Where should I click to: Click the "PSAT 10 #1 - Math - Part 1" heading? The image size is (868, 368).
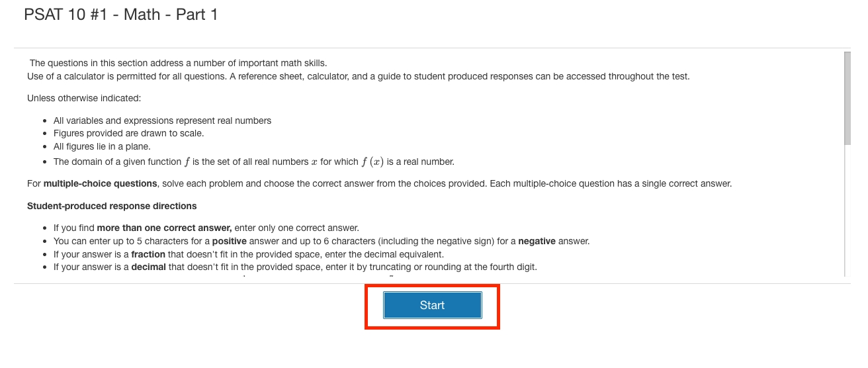[120, 15]
